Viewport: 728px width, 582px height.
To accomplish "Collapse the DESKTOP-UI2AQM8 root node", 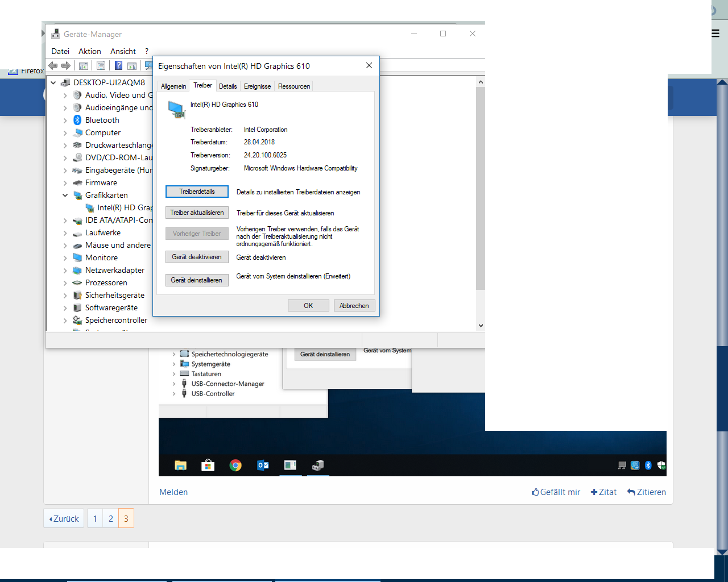I will [x=53, y=82].
